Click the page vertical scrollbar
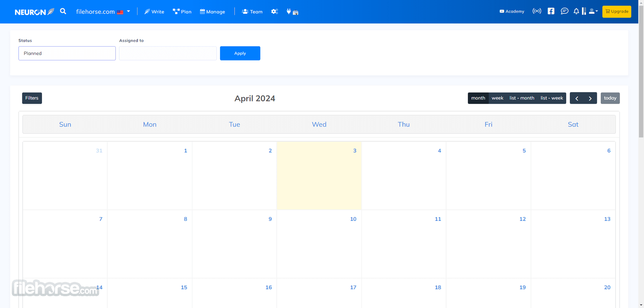 [641, 71]
